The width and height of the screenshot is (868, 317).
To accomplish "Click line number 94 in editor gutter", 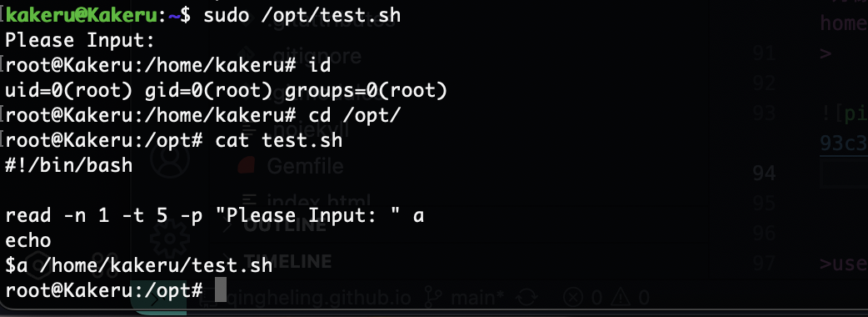I will [x=763, y=174].
